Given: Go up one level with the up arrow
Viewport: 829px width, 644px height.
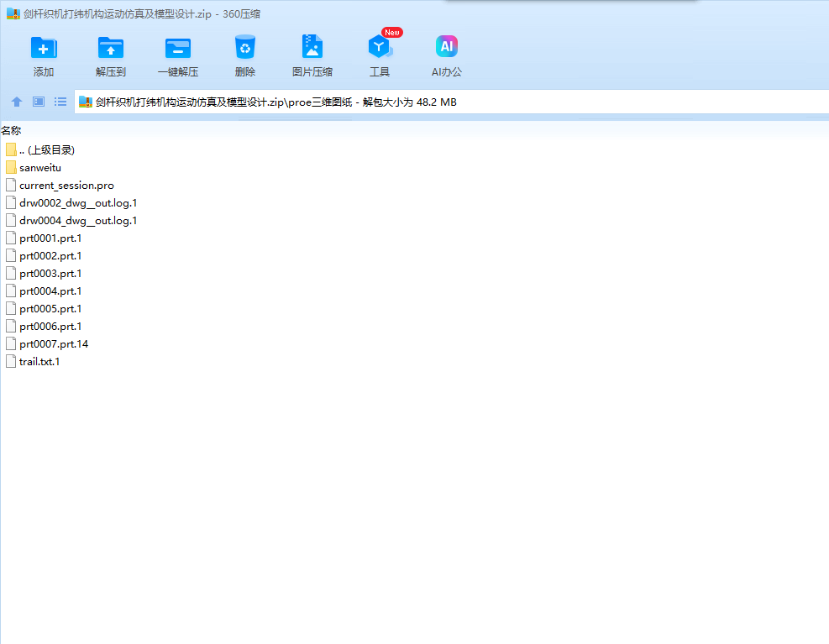Looking at the screenshot, I should [x=17, y=102].
